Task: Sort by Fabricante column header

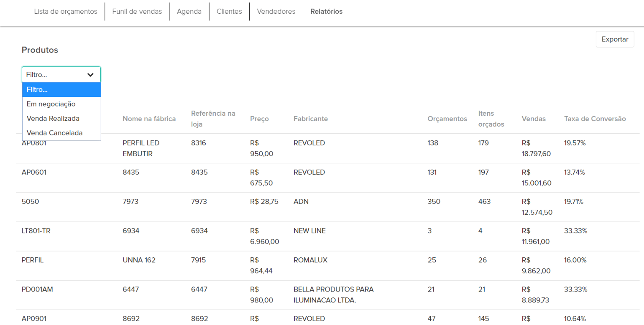Action: coord(310,119)
